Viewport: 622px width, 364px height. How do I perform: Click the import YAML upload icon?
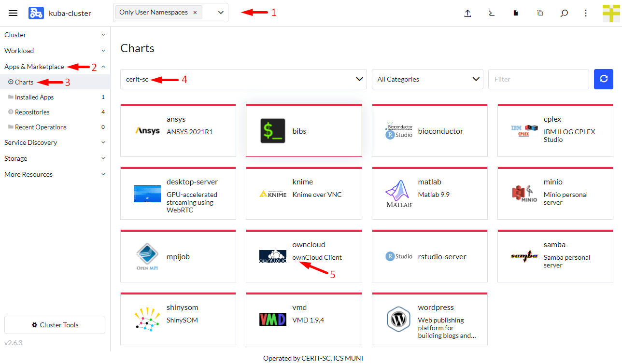tap(467, 14)
